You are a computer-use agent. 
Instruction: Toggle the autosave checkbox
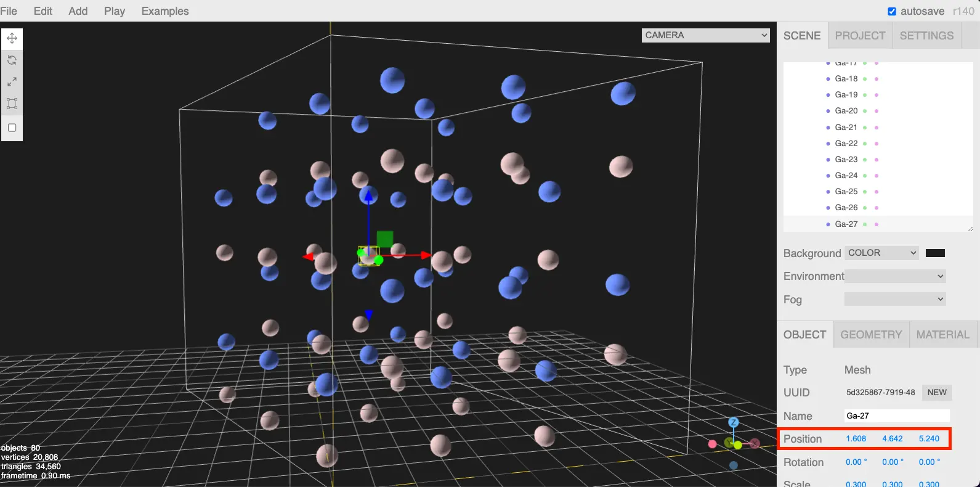[892, 11]
